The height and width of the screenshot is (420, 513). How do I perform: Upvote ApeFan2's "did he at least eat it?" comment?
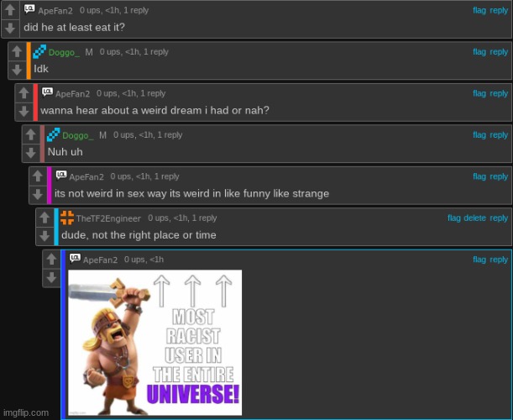[10, 10]
